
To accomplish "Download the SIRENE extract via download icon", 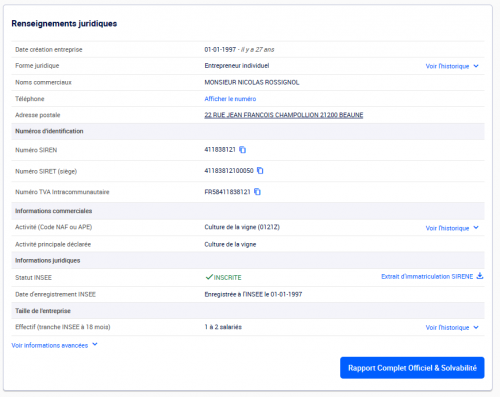I will pyautogui.click(x=480, y=276).
